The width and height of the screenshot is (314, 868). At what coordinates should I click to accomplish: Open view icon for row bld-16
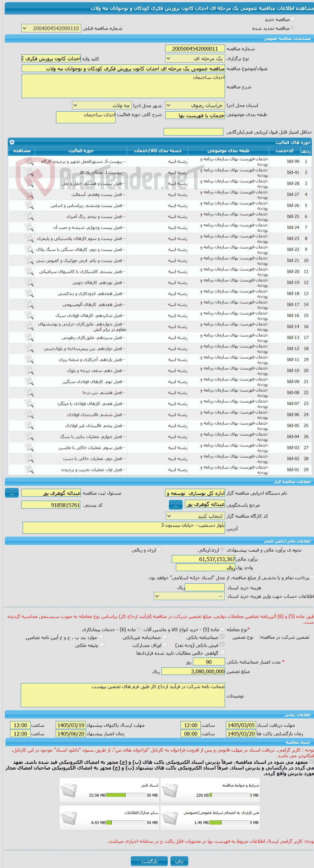click(x=29, y=316)
